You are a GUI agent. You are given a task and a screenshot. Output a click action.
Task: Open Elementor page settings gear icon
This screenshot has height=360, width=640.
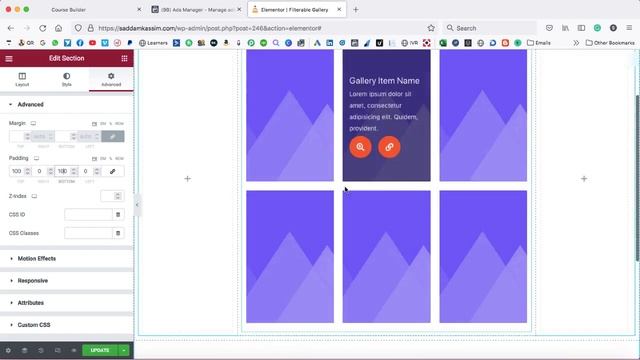tap(8, 350)
